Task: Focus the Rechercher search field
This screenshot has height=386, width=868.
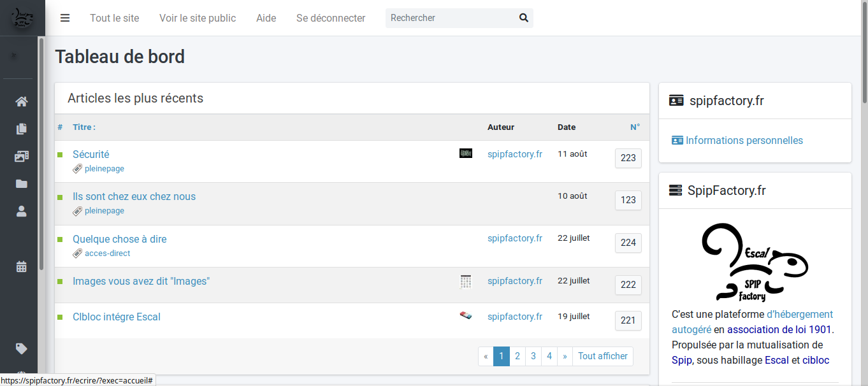Action: tap(451, 18)
